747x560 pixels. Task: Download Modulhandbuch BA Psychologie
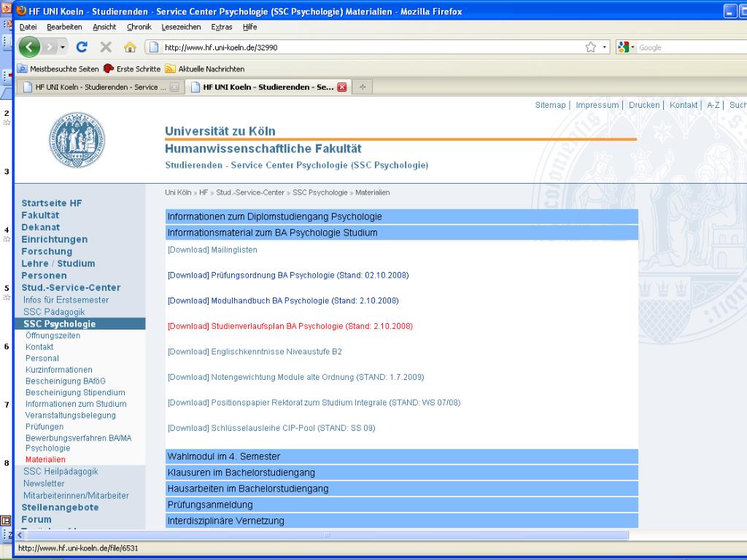click(x=283, y=300)
